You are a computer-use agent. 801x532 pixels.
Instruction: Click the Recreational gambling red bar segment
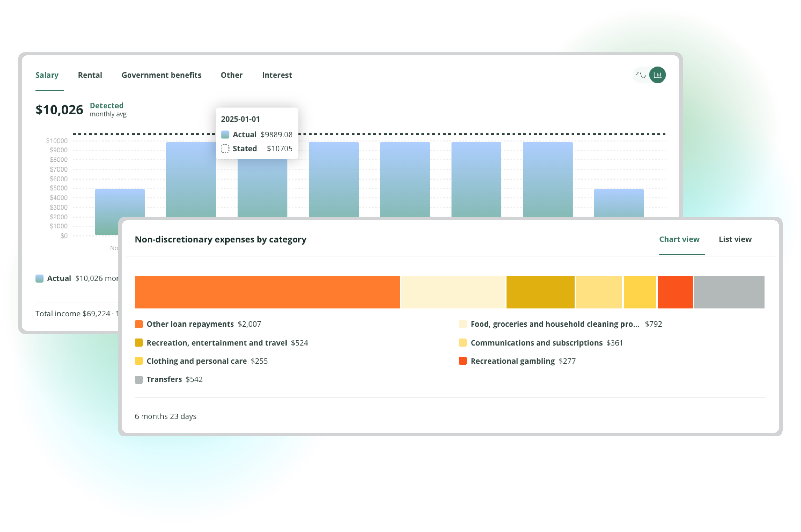[675, 292]
